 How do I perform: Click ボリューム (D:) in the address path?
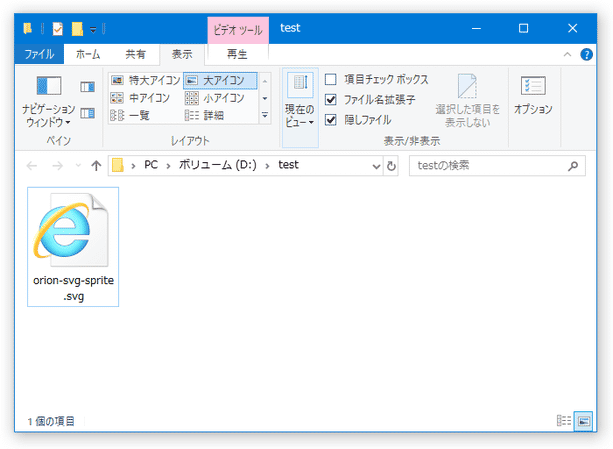[218, 165]
